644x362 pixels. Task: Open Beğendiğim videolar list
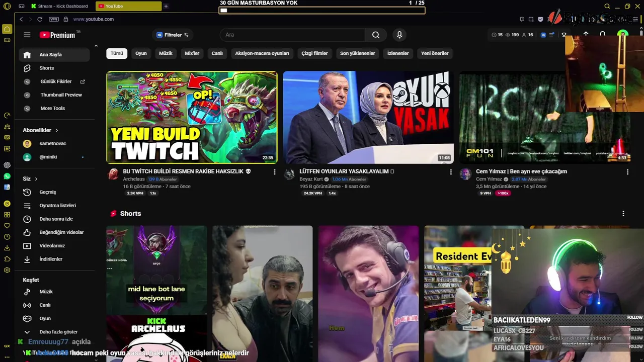point(54,232)
